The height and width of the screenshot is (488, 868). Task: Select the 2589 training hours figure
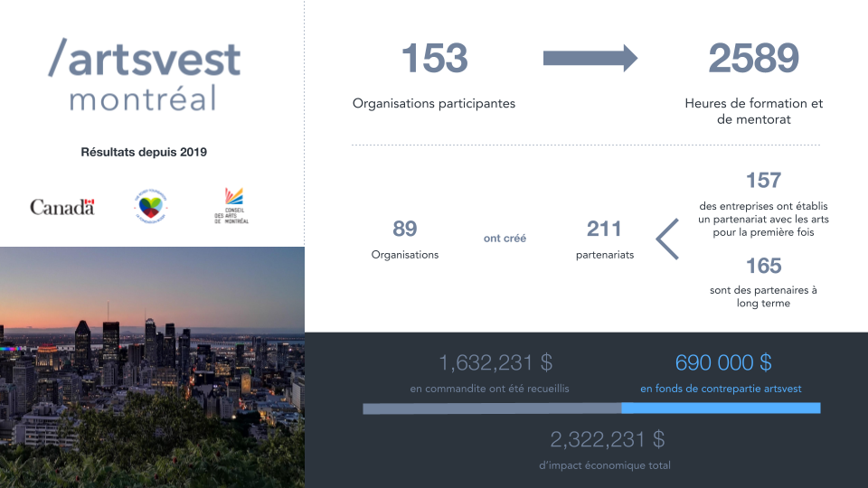(753, 59)
